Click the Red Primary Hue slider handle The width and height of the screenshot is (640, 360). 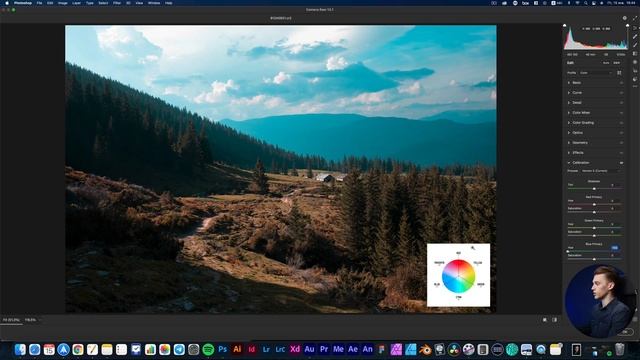(594, 204)
